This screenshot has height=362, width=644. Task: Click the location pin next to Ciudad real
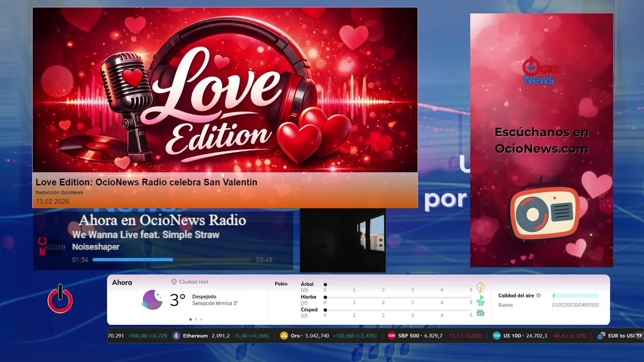[174, 282]
